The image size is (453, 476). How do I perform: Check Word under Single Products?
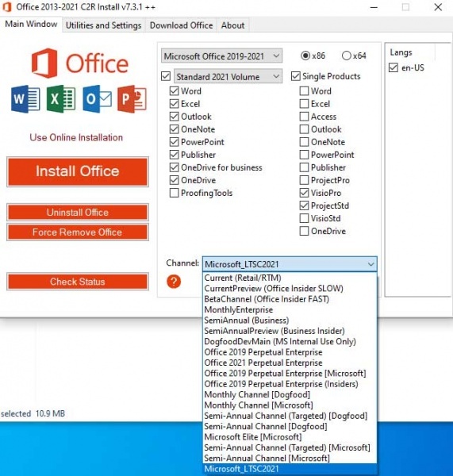tap(304, 90)
